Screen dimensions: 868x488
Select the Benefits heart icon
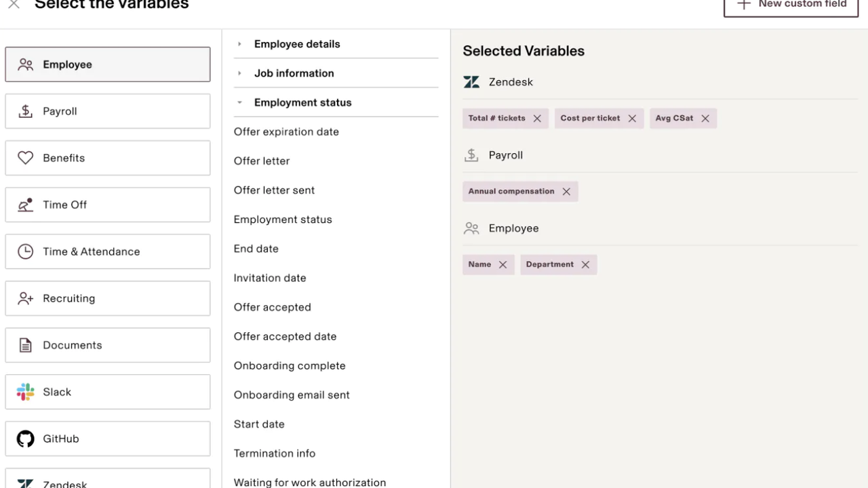point(25,158)
